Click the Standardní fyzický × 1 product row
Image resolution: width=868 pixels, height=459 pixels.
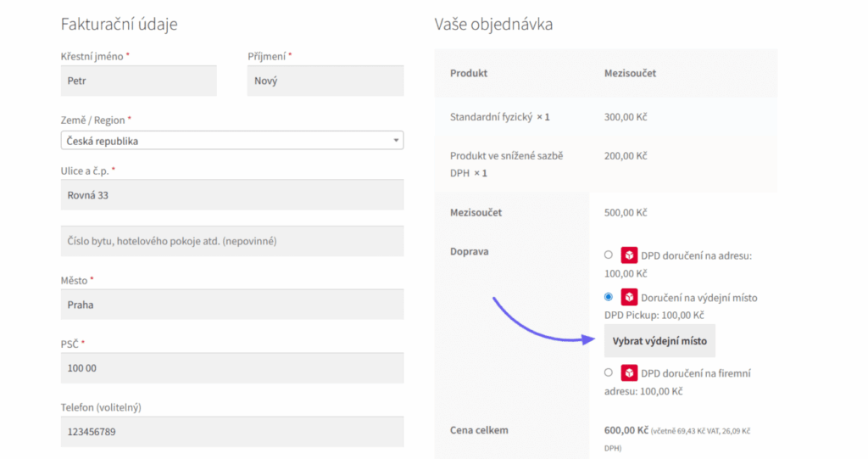coord(605,117)
